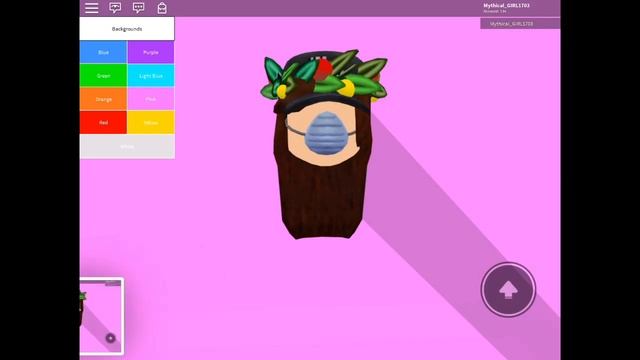Click the Mythical_GIRL1703 account name at top

[x=506, y=5]
